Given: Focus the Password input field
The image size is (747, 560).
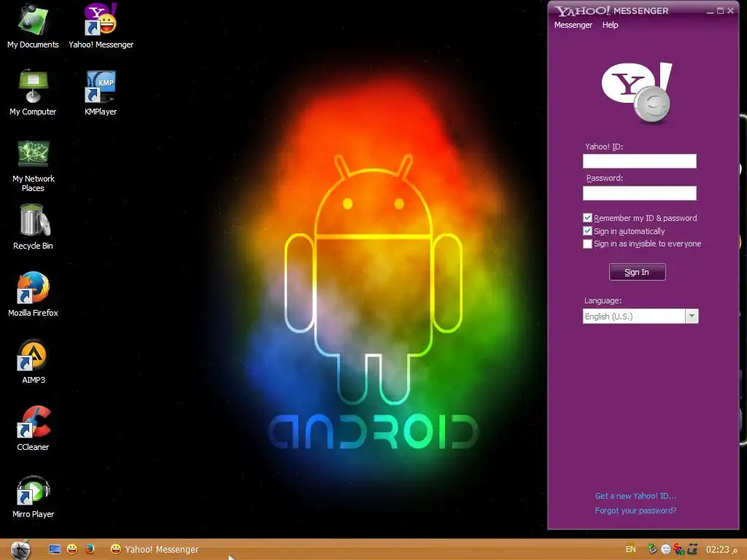Looking at the screenshot, I should 639,192.
